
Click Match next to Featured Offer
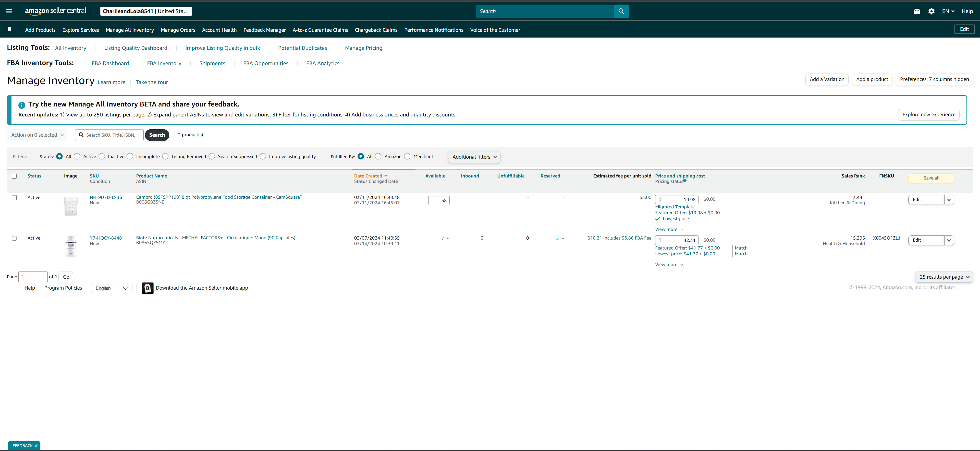click(x=741, y=248)
